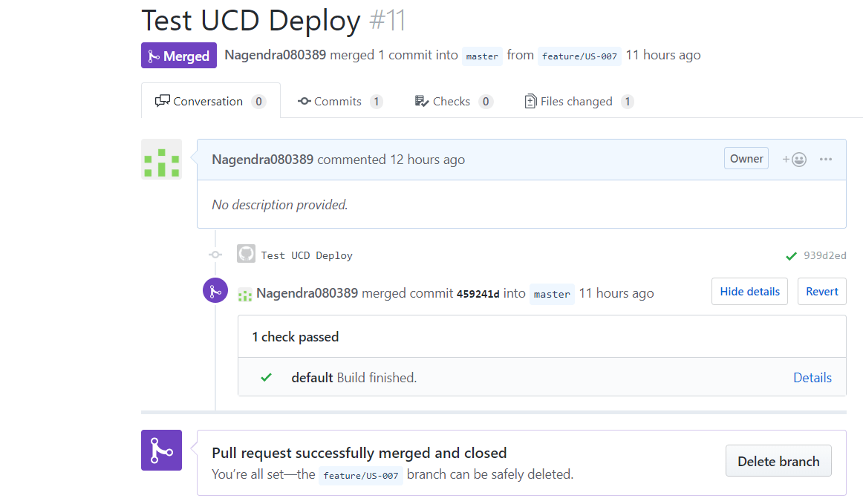Image resolution: width=863 pixels, height=504 pixels.
Task: Click the Merged status badge
Action: click(x=178, y=55)
